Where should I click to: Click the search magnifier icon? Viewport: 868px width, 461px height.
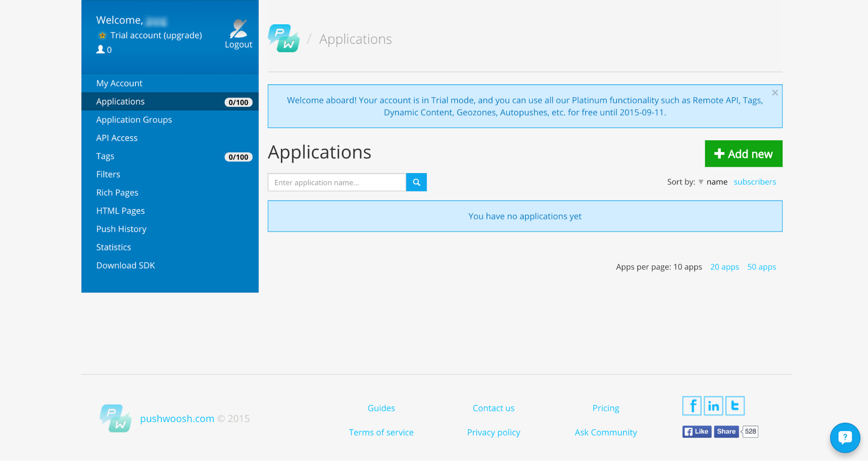(416, 182)
